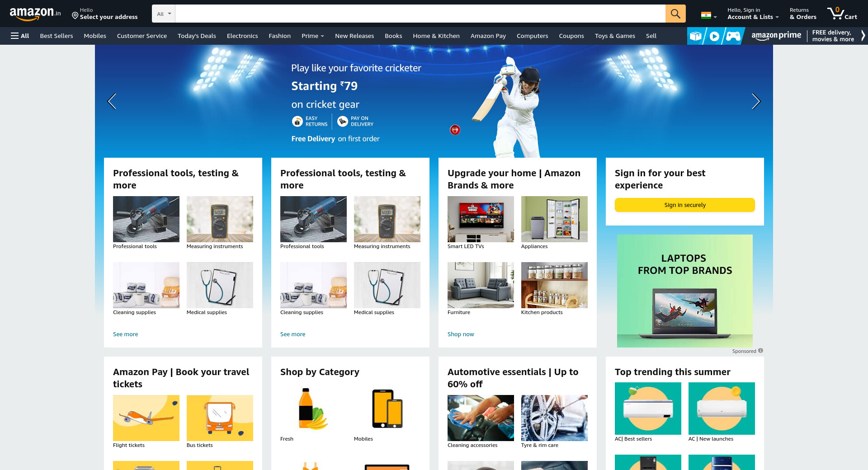Viewport: 868px width, 470px height.
Task: Open Returns & Orders
Action: [x=803, y=14]
